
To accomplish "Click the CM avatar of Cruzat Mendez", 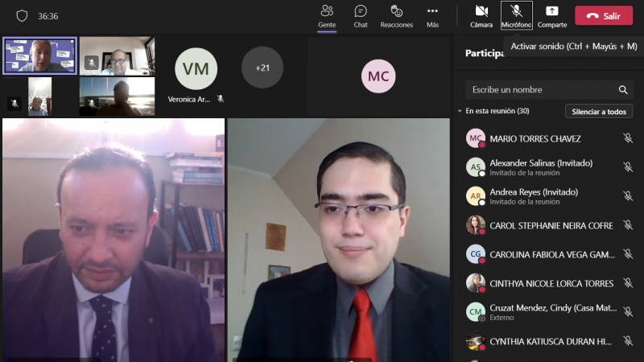I will (476, 312).
